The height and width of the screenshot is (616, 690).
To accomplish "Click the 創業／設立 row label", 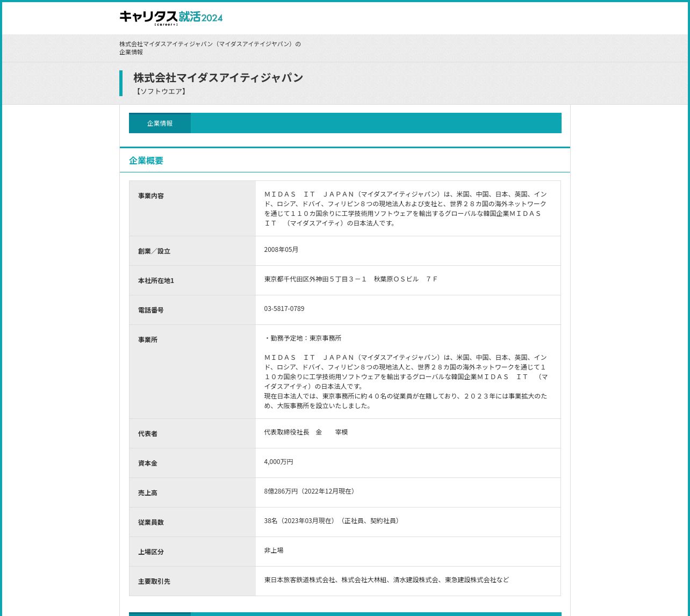I will [x=154, y=251].
